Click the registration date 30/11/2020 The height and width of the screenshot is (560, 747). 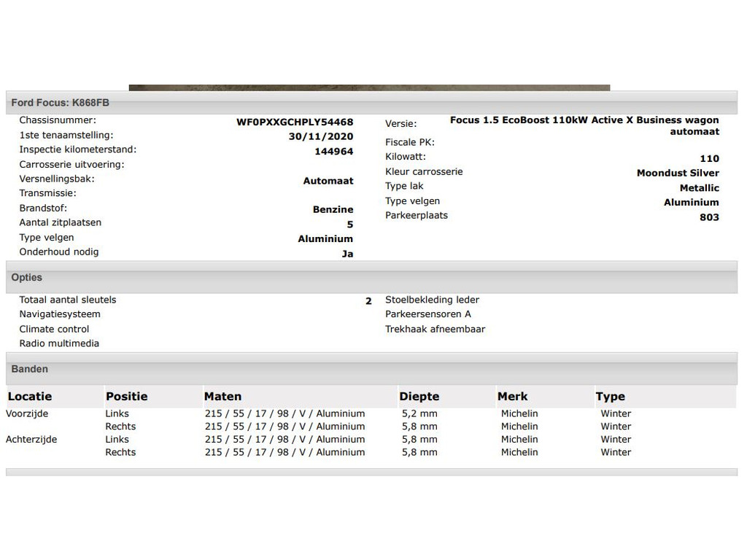point(321,136)
